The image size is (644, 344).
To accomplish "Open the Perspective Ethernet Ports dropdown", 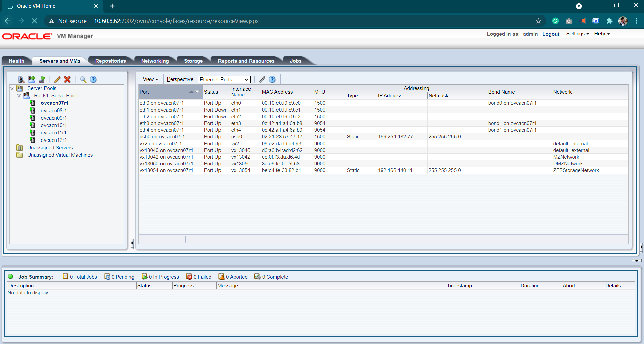I will tap(224, 80).
